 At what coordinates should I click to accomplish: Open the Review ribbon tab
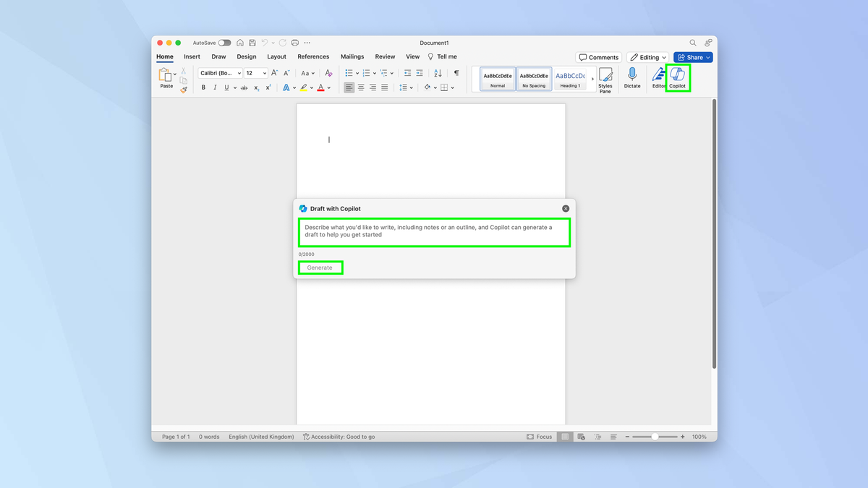tap(385, 56)
